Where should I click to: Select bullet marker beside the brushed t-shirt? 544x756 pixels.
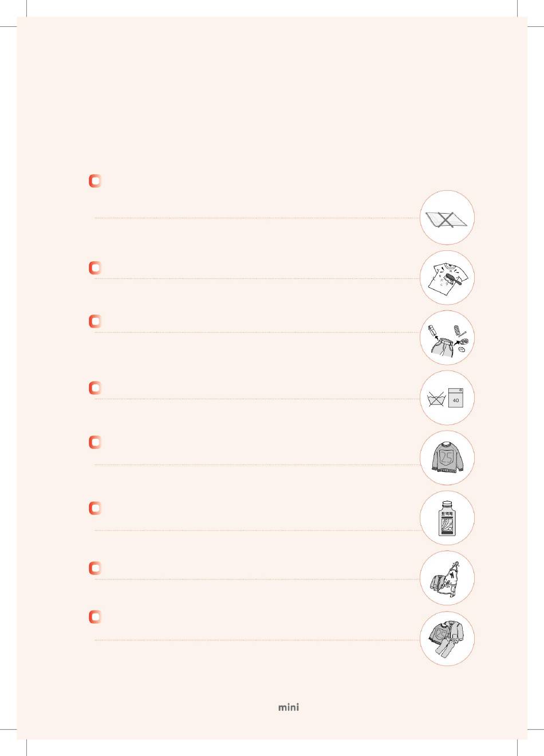(95, 268)
